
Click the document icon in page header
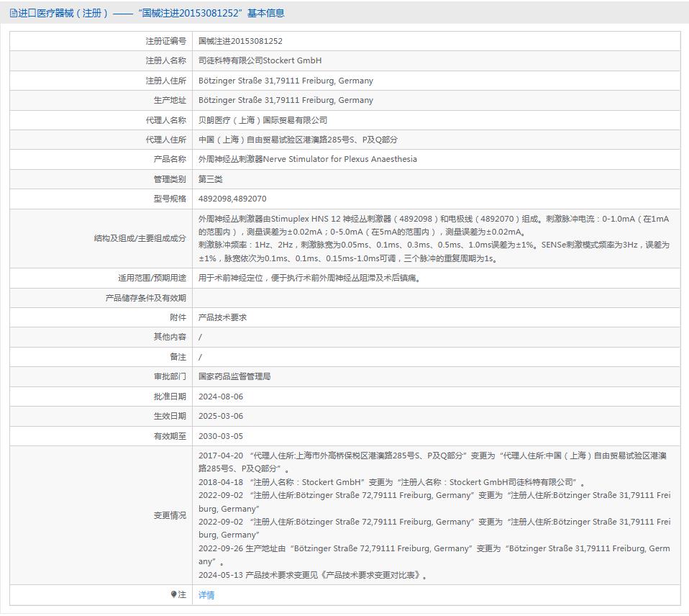coord(13,13)
